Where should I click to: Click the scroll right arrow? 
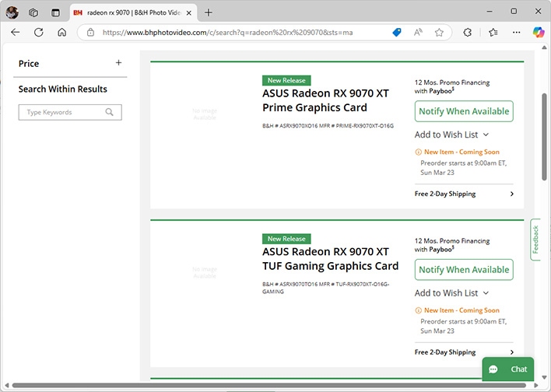coord(535,386)
